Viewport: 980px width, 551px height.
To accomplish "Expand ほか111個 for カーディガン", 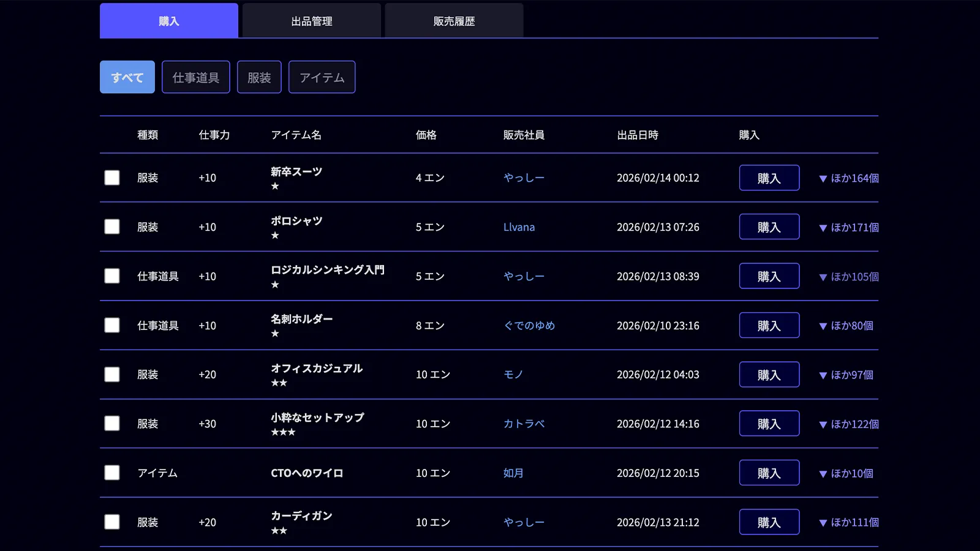I will tap(848, 522).
